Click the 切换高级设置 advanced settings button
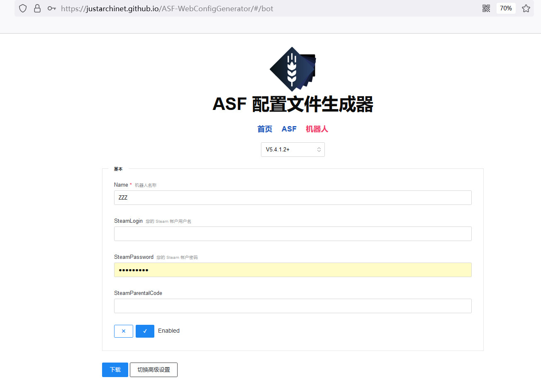 pos(154,370)
